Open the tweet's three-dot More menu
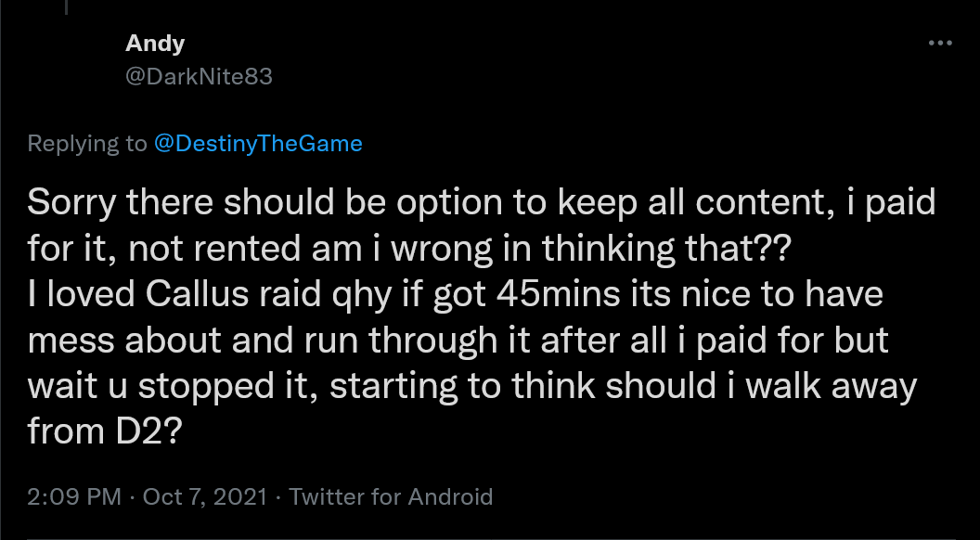The height and width of the screenshot is (540, 980). click(940, 43)
